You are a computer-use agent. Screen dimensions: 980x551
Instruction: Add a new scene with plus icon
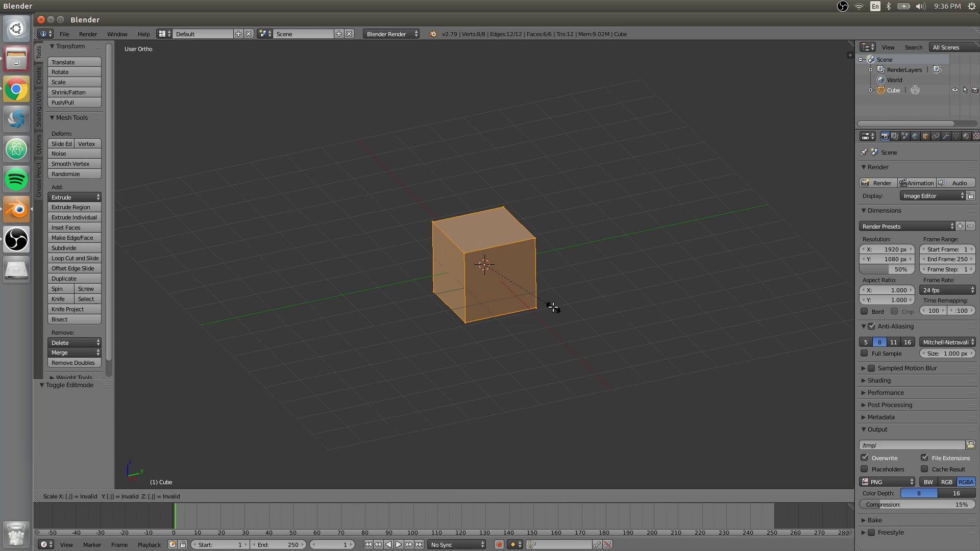point(339,34)
